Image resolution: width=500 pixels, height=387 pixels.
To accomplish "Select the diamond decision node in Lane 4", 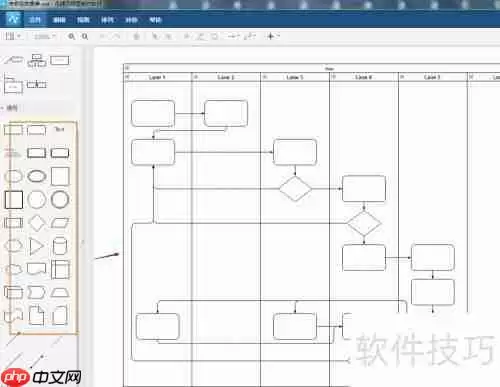I will point(364,223).
